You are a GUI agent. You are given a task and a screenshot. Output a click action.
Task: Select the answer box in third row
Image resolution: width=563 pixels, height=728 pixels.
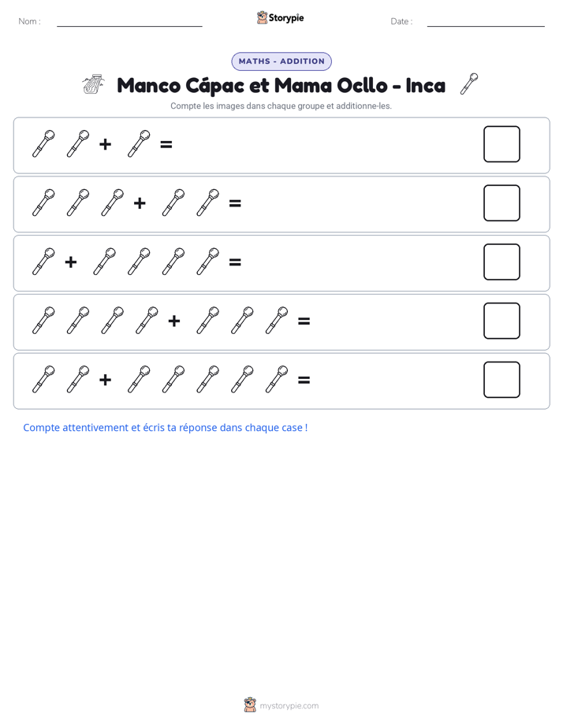(501, 262)
